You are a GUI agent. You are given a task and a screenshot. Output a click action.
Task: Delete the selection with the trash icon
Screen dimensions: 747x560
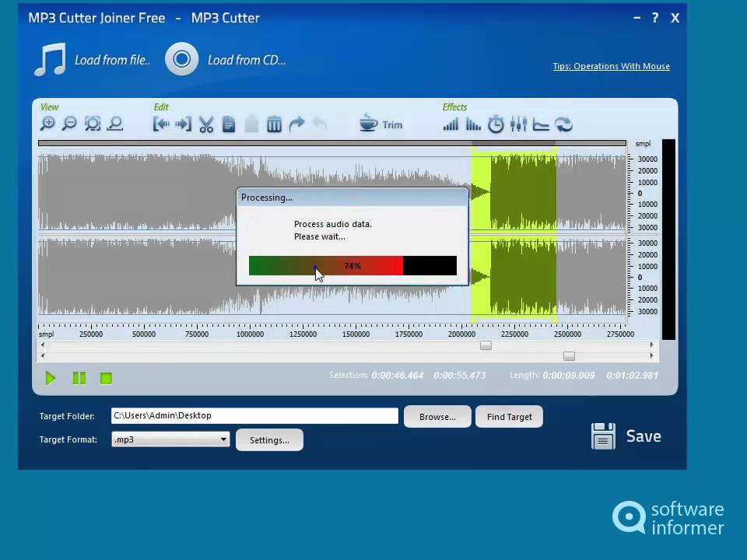pos(274,124)
